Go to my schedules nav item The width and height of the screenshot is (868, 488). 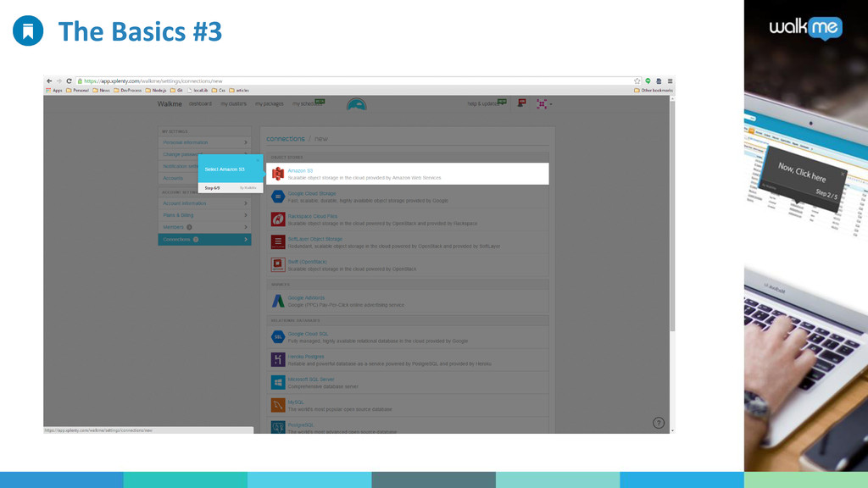click(x=308, y=104)
